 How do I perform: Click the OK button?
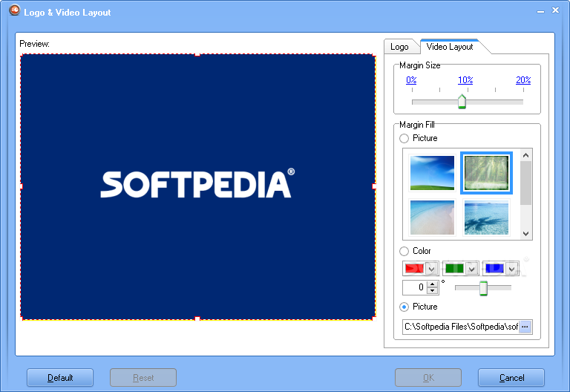(x=428, y=378)
